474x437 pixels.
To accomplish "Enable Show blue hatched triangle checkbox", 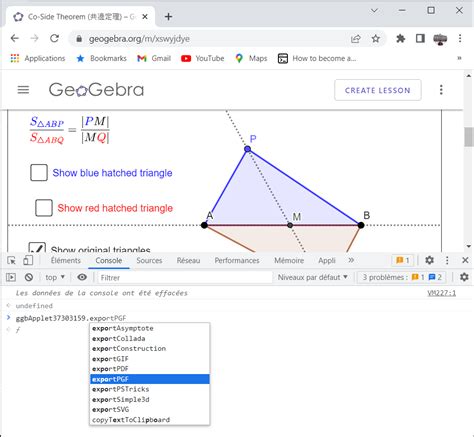I will point(39,172).
